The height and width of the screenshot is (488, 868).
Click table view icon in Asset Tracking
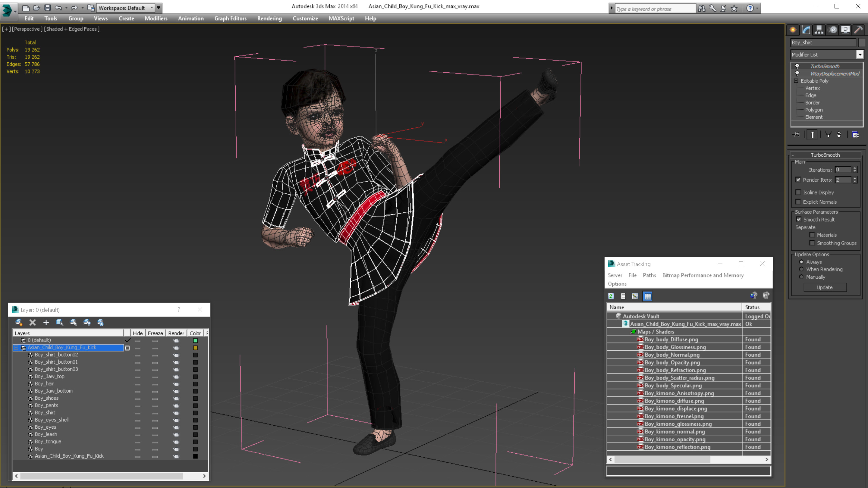648,296
